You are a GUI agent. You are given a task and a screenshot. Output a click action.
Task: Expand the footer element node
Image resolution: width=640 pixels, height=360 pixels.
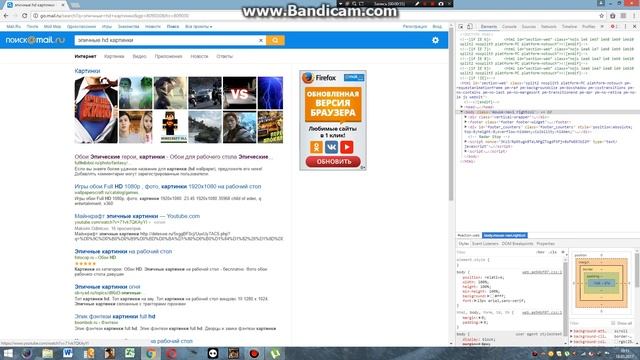[465, 122]
